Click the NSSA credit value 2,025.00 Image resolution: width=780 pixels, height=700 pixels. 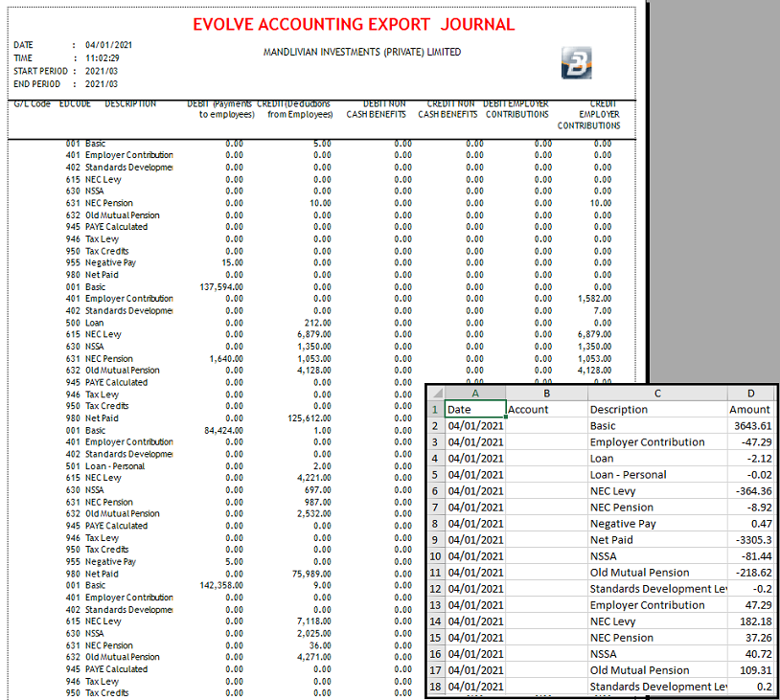pyautogui.click(x=314, y=633)
